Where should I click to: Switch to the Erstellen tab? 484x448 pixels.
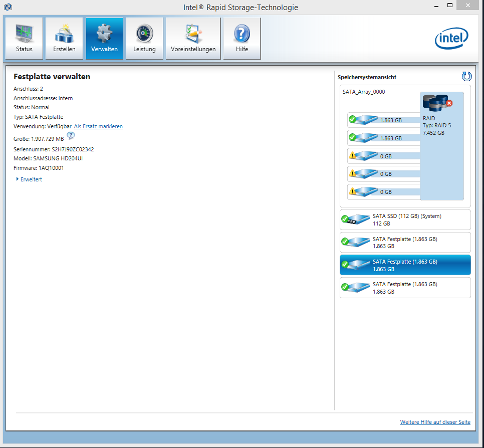click(64, 38)
